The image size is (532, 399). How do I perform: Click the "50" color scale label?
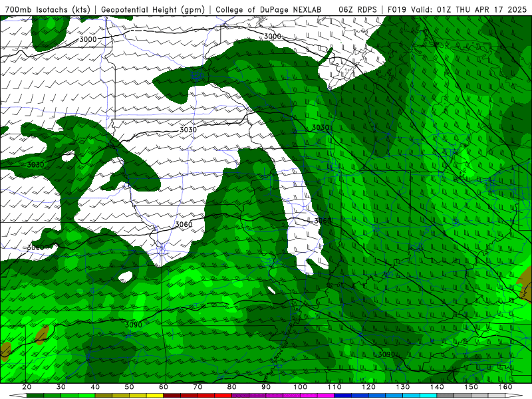129,387
